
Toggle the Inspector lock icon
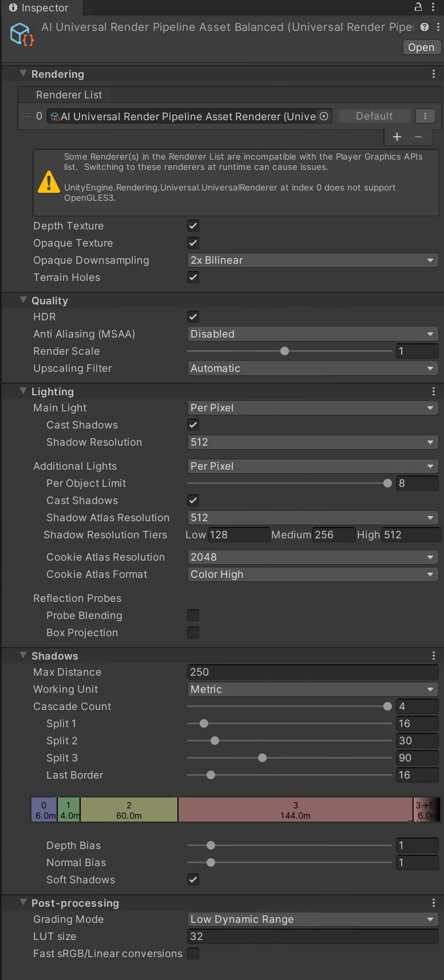418,7
